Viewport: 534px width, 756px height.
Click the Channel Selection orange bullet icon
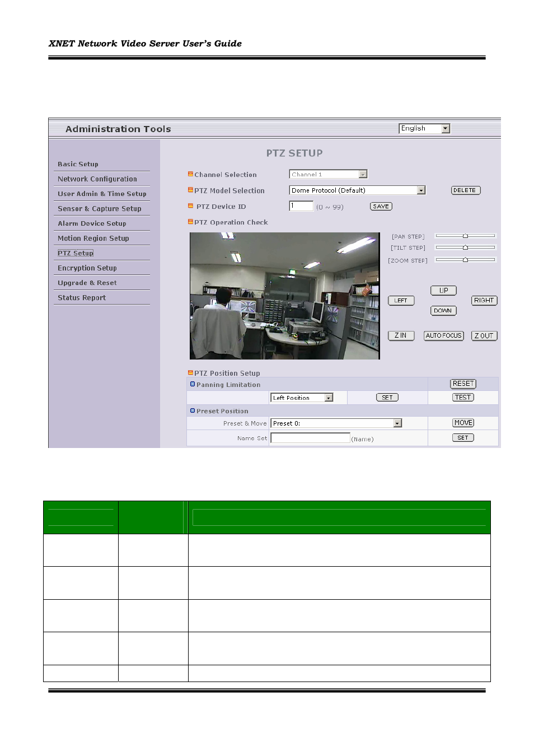(190, 174)
